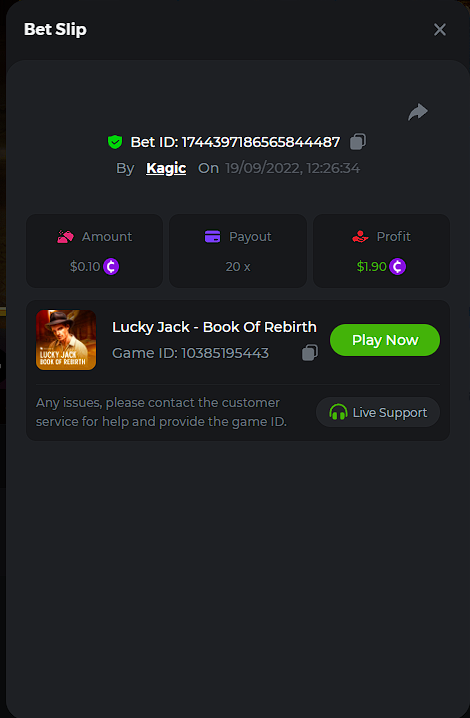Click the Amount currency coin icon
Viewport: 470px width, 718px height.
coord(111,267)
